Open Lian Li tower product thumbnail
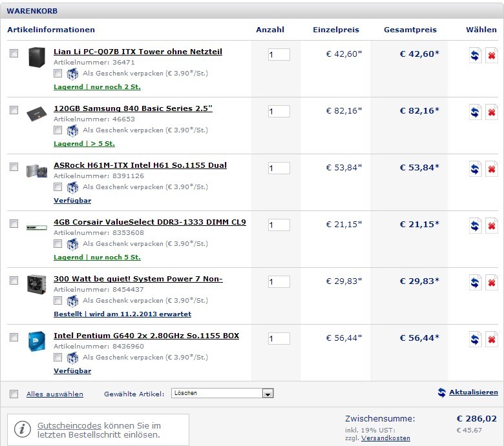This screenshot has width=504, height=446. coord(37,57)
